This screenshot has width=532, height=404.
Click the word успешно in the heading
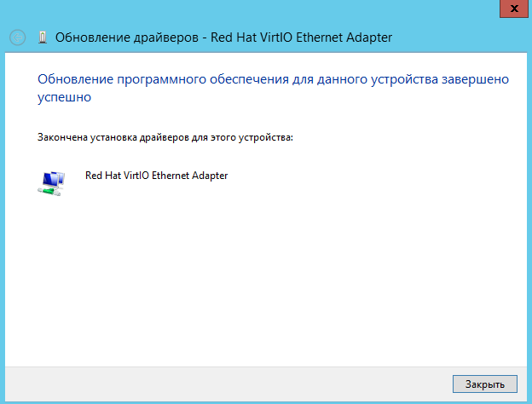pyautogui.click(x=65, y=97)
